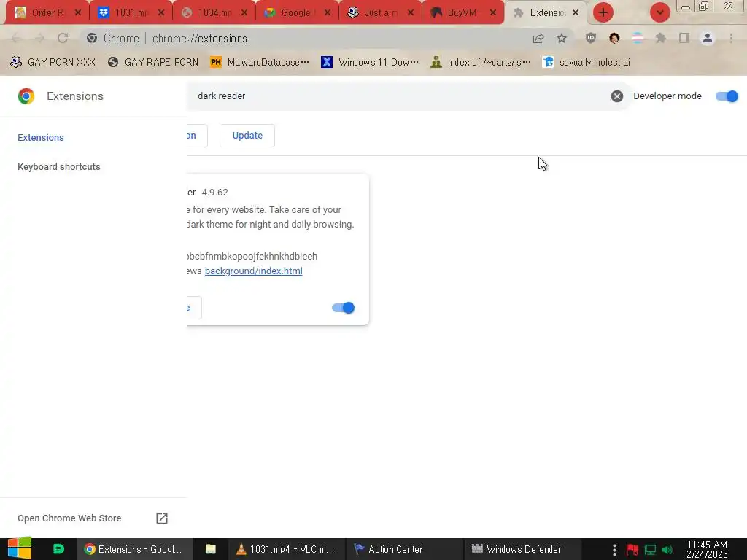Click the volume speaker tray icon
The height and width of the screenshot is (560, 747).
[x=667, y=550]
